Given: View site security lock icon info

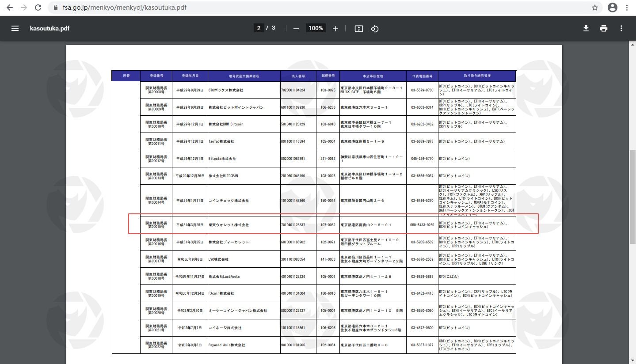Looking at the screenshot, I should (56, 8).
